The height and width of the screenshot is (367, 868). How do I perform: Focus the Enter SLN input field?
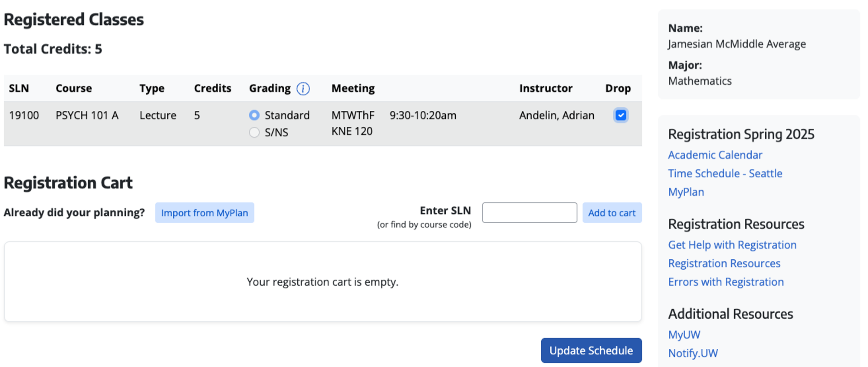tap(529, 213)
